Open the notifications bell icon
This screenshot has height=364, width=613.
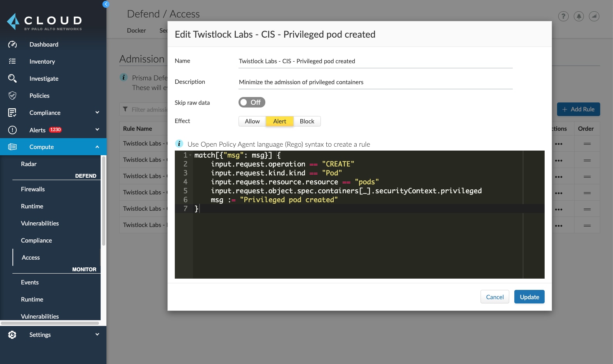[x=579, y=16]
